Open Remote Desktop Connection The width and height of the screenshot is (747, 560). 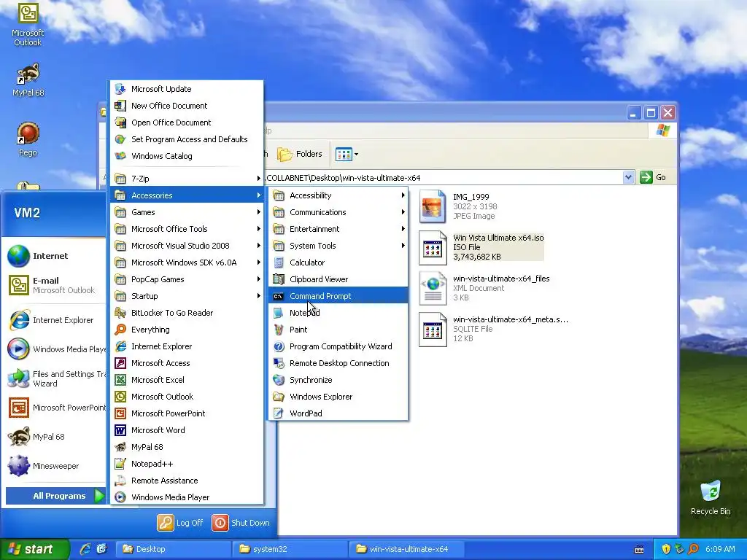(x=338, y=363)
